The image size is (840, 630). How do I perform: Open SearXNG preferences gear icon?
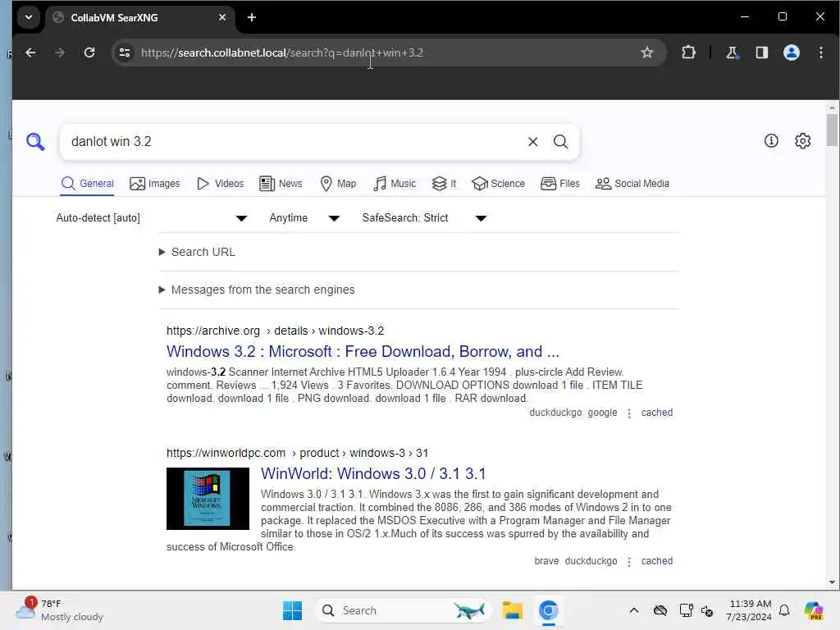click(x=802, y=141)
